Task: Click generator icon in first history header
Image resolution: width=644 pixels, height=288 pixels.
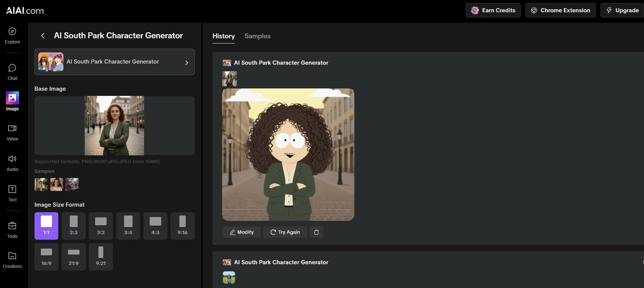Action: [x=227, y=63]
